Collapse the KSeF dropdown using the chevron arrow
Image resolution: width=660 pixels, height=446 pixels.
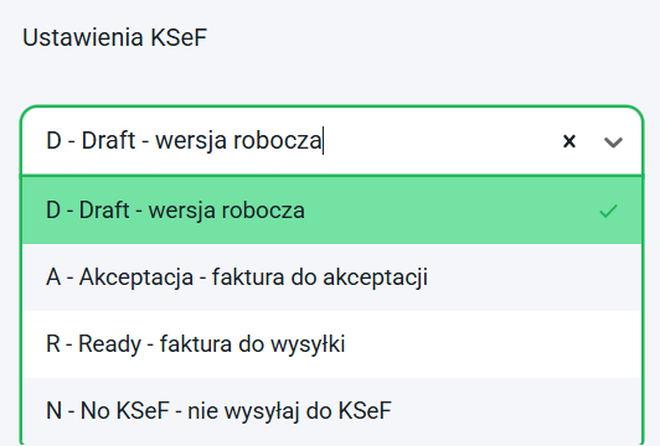[x=613, y=142]
